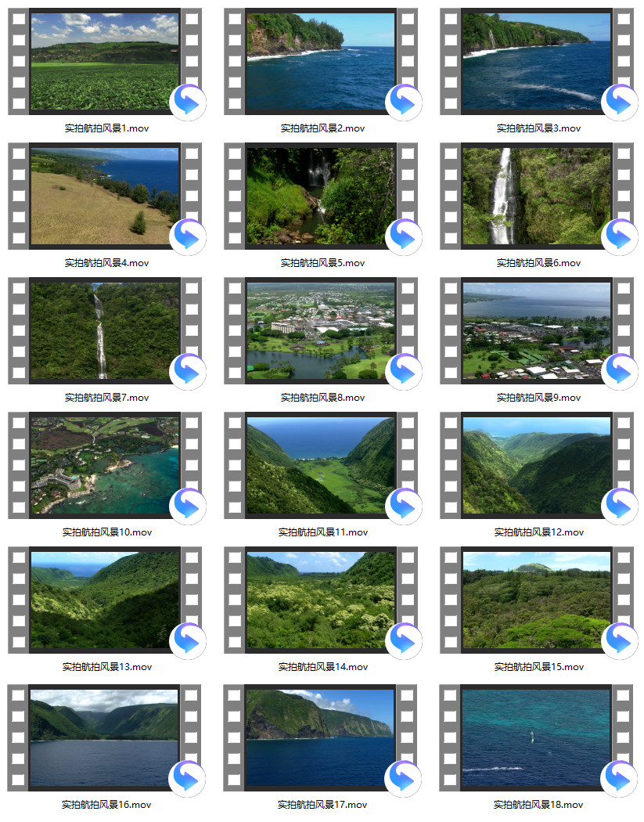Viewport: 644px width, 822px height.
Task: Select the valley to sea thumbnail of 实拍航拍风景11.mov
Action: (321, 466)
